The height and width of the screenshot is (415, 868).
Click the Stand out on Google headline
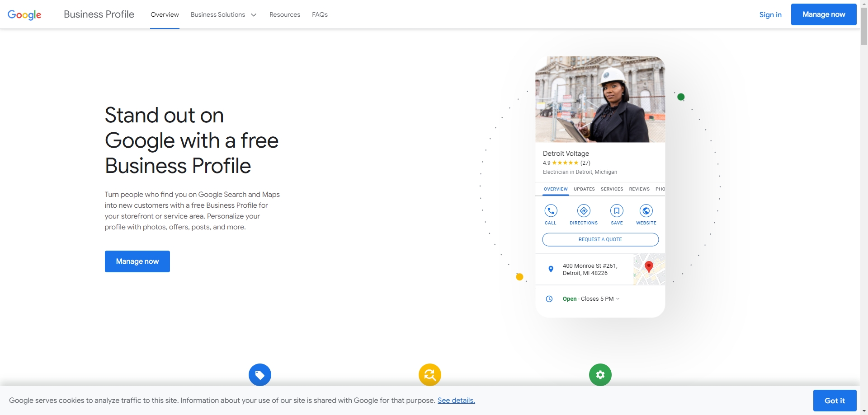[x=191, y=140]
